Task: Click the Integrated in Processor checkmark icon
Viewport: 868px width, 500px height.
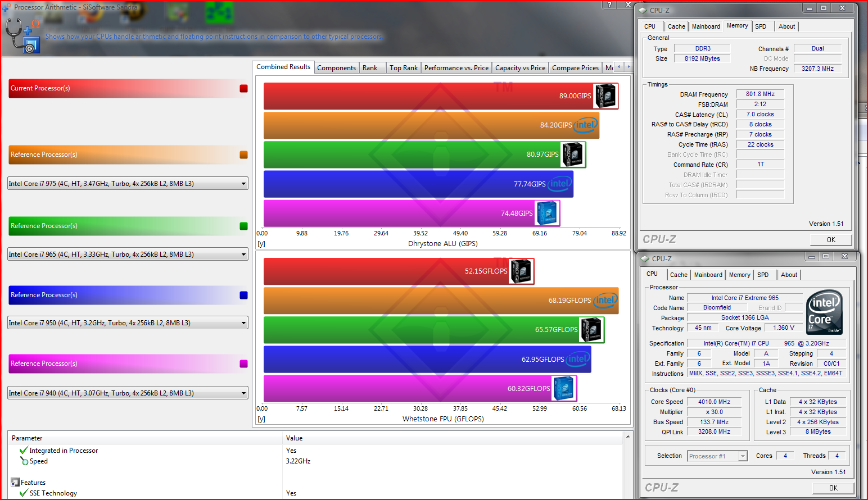Action: coord(24,451)
